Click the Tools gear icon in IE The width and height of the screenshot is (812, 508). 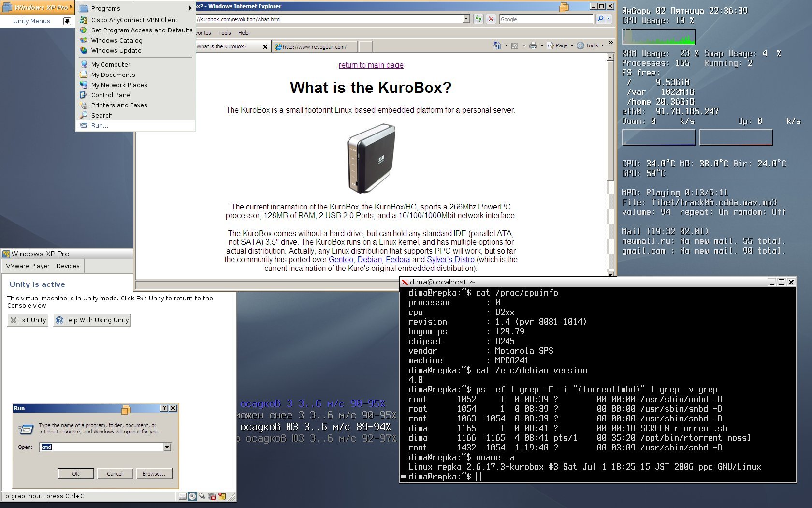(580, 45)
